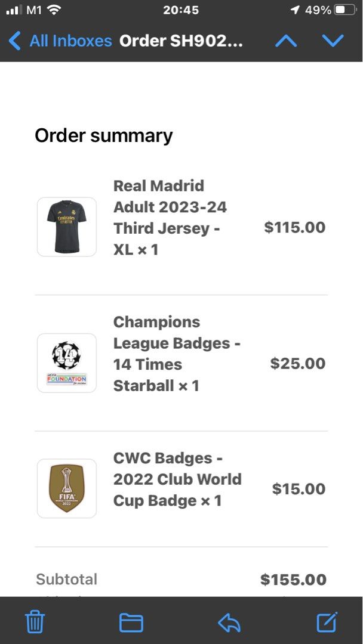Screen dimensions: 363x644
Task: Open the next message with down chevron
Action: click(333, 41)
